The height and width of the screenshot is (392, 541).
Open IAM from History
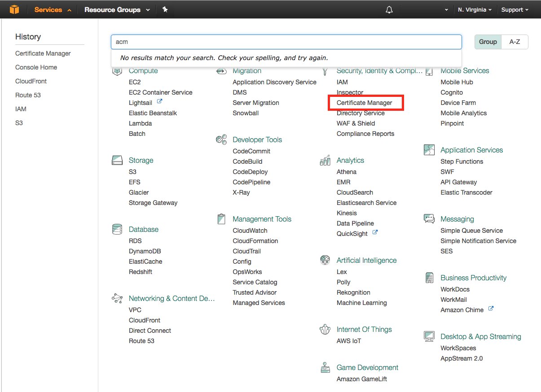21,109
